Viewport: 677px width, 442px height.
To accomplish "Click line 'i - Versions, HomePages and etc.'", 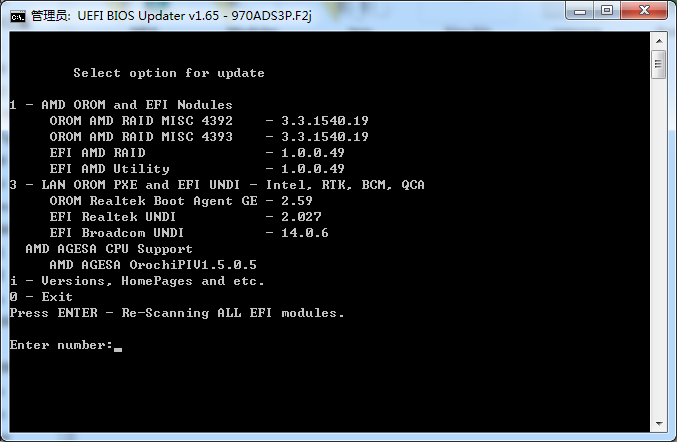I will pos(137,281).
